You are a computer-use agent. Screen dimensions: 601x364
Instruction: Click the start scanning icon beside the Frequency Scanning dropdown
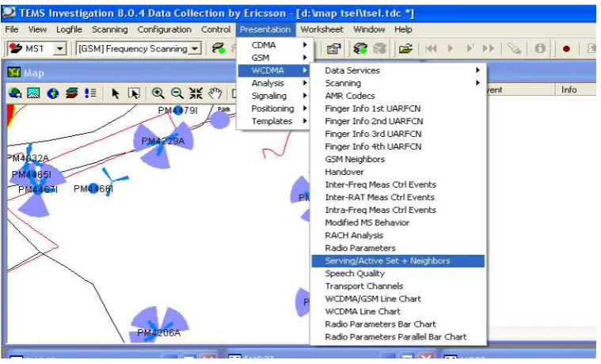[219, 48]
